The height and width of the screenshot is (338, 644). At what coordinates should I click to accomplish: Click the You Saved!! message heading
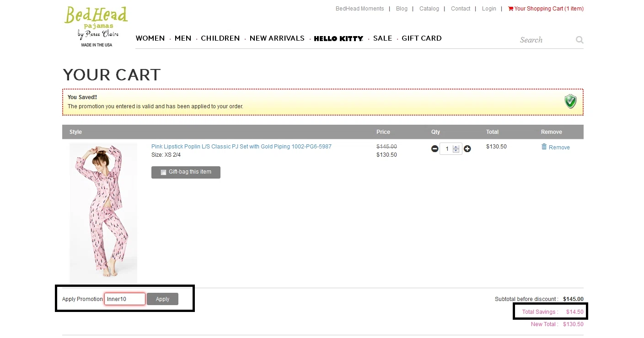(x=82, y=97)
